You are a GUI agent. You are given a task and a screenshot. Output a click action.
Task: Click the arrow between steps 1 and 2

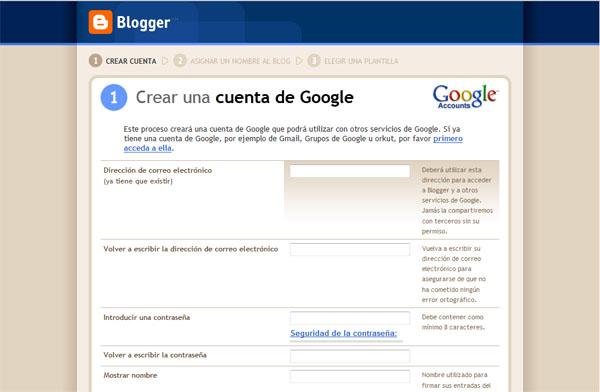[x=165, y=61]
